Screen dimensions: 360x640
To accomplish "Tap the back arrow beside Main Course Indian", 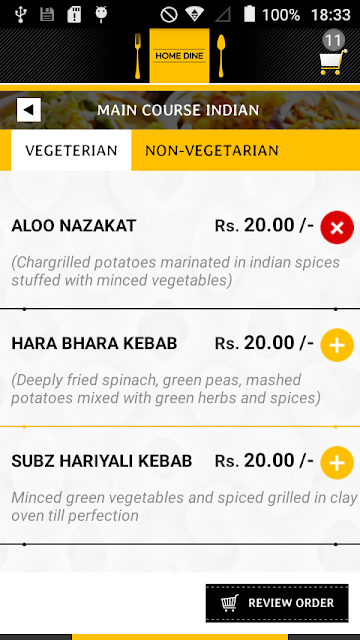I will click(x=29, y=110).
